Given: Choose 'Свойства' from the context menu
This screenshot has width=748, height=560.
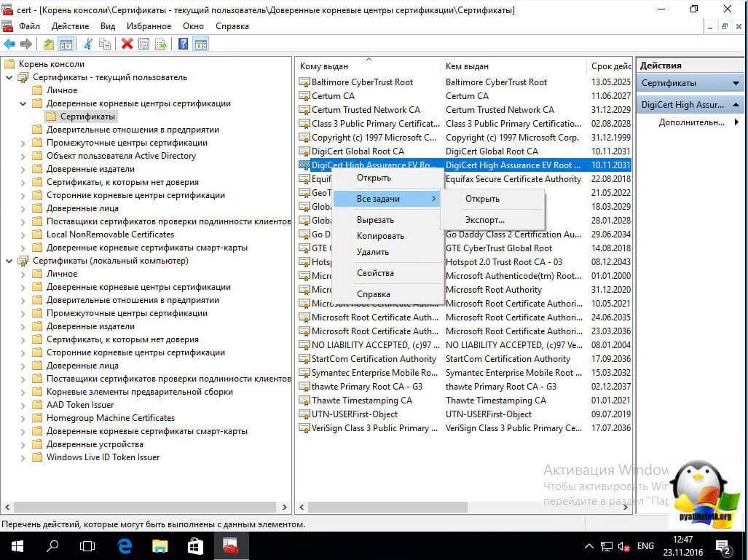Looking at the screenshot, I should coord(375,273).
